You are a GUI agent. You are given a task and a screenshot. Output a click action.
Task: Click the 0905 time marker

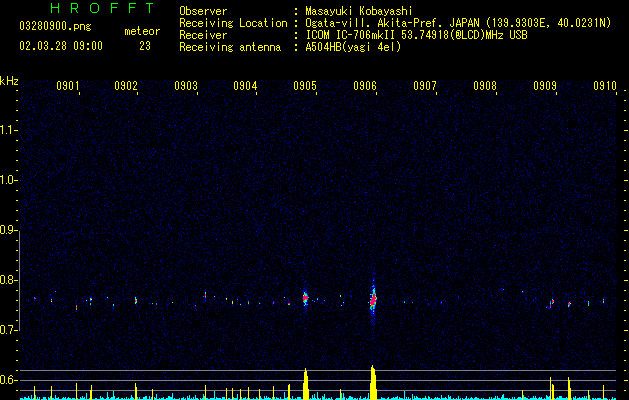[x=305, y=86]
